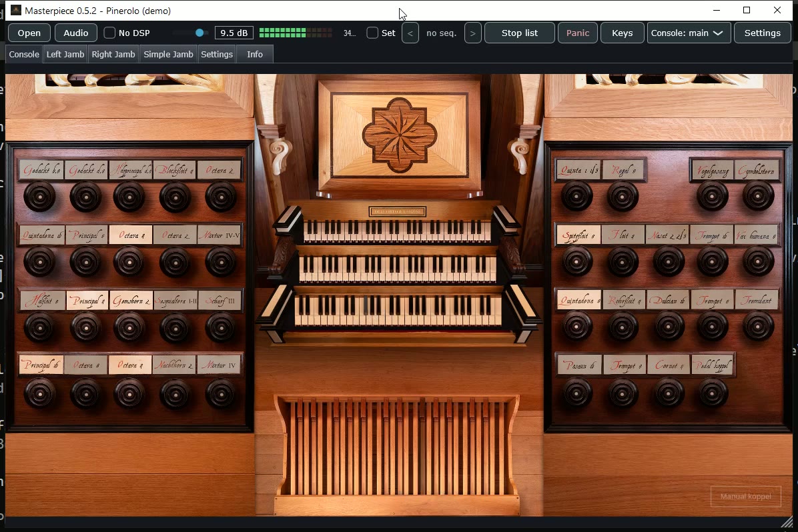Open the Settings tab below the toolbar
The height and width of the screenshot is (532, 798).
(x=217, y=55)
